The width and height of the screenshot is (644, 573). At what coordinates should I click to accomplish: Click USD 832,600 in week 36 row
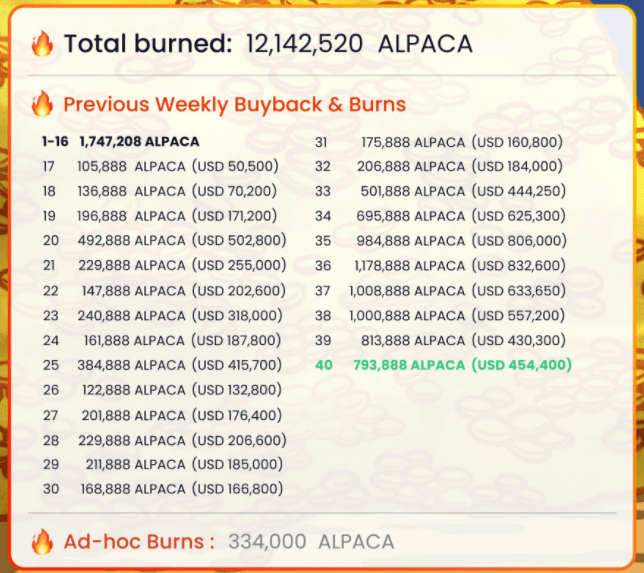[519, 266]
